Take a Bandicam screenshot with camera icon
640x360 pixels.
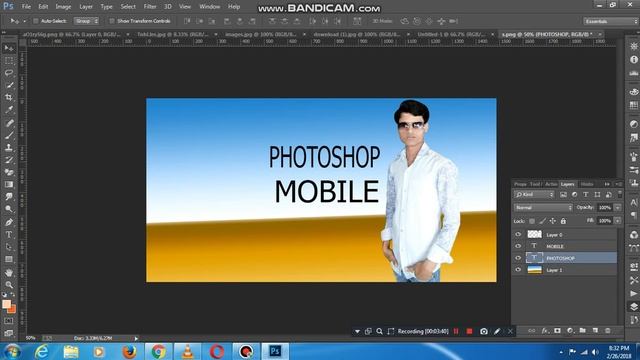pos(484,331)
